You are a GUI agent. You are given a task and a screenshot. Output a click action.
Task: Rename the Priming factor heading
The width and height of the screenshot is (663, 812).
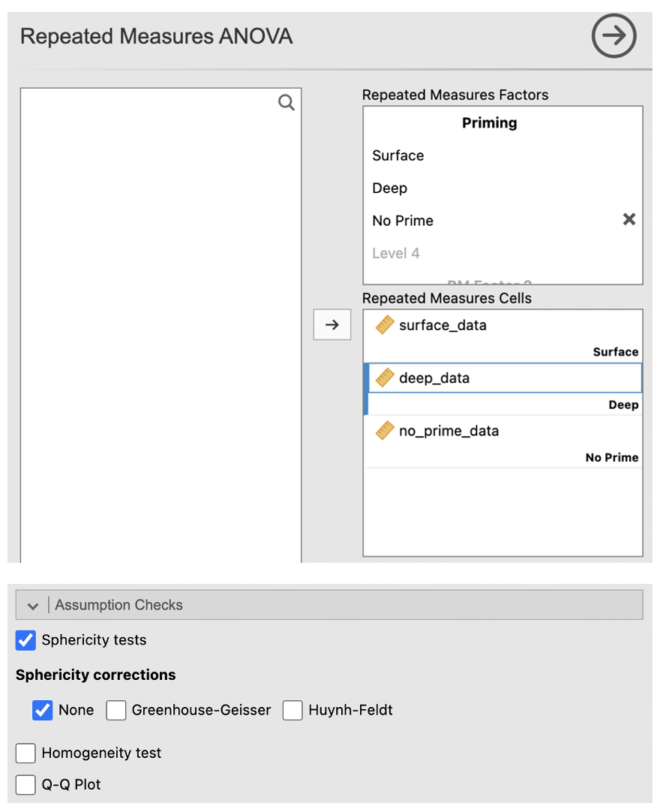click(x=489, y=123)
